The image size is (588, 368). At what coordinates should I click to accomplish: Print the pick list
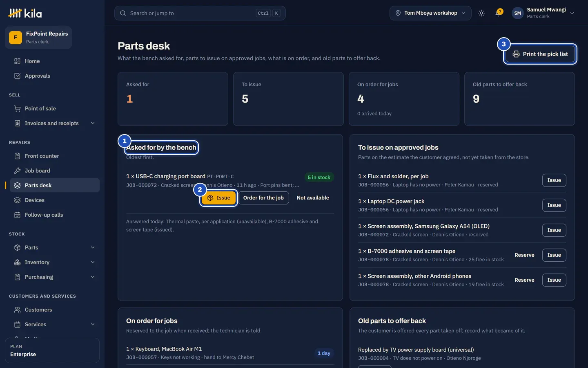click(540, 54)
